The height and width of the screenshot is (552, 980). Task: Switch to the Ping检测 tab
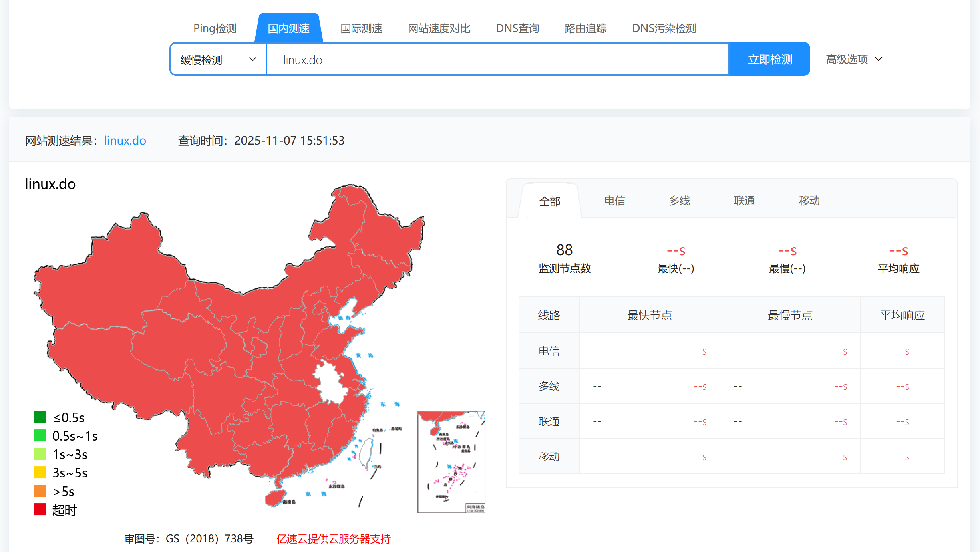215,28
